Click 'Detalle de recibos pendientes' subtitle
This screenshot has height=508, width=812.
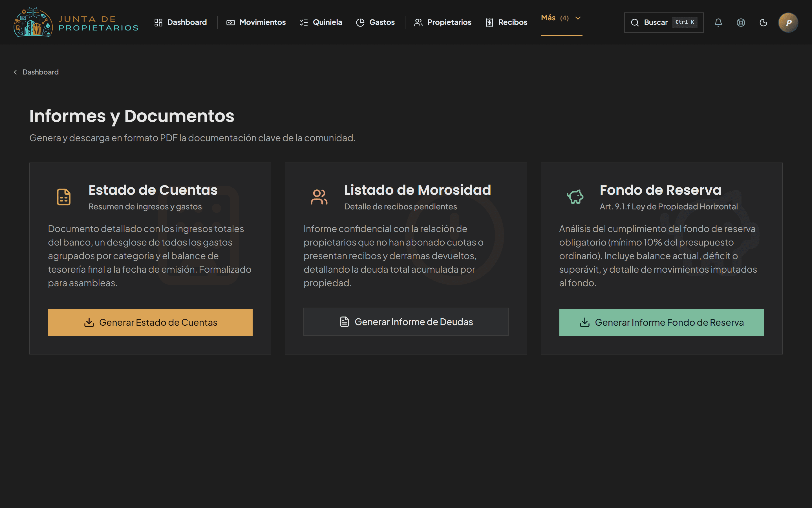tap(400, 207)
